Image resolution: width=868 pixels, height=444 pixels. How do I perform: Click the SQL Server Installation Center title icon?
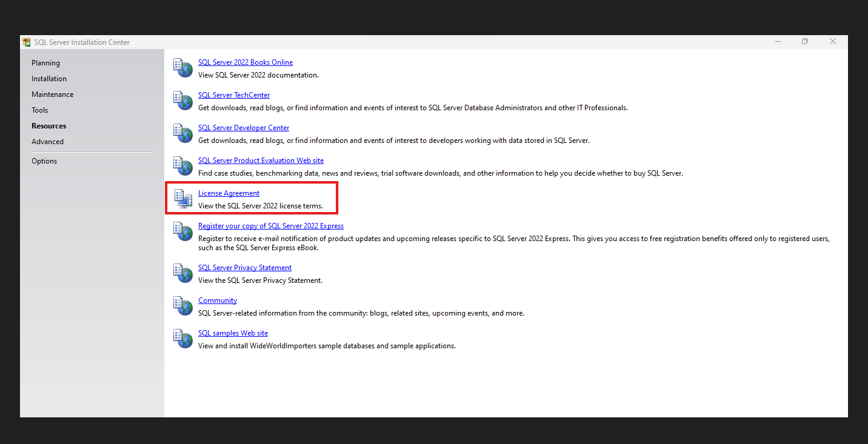(27, 42)
